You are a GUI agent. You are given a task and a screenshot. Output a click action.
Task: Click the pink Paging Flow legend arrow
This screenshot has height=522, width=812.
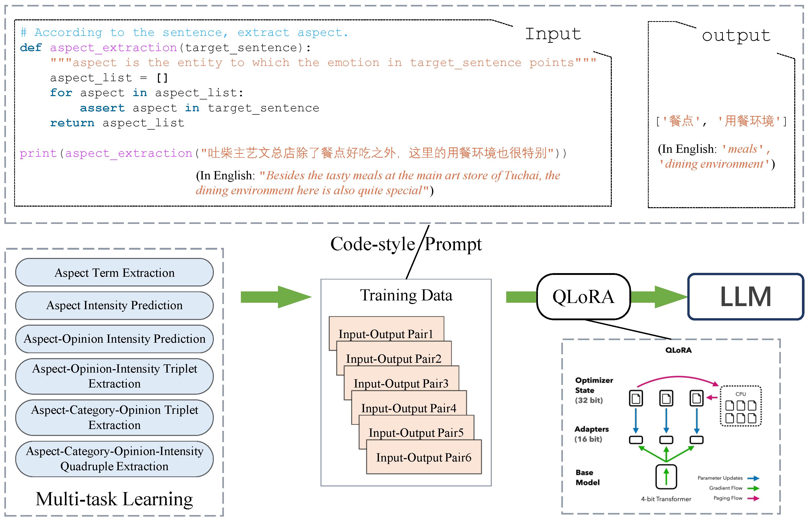(x=753, y=498)
